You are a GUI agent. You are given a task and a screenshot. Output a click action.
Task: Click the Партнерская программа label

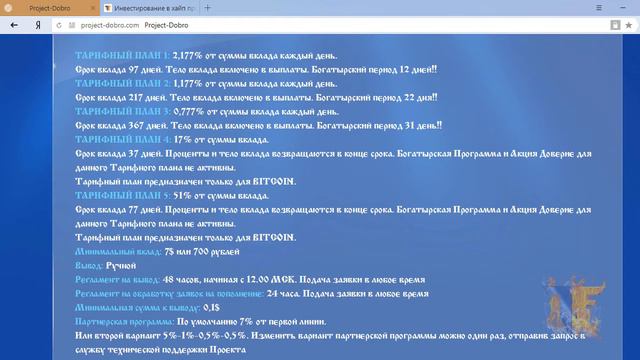tap(124, 322)
